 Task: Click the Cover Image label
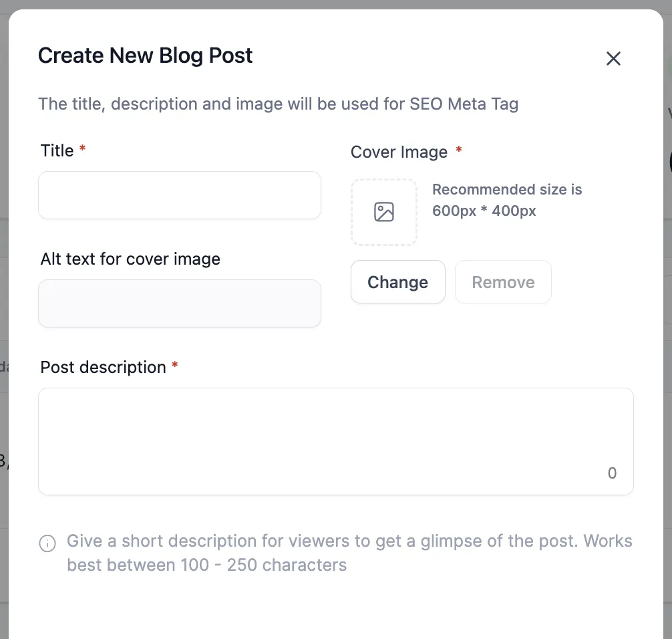tap(399, 152)
